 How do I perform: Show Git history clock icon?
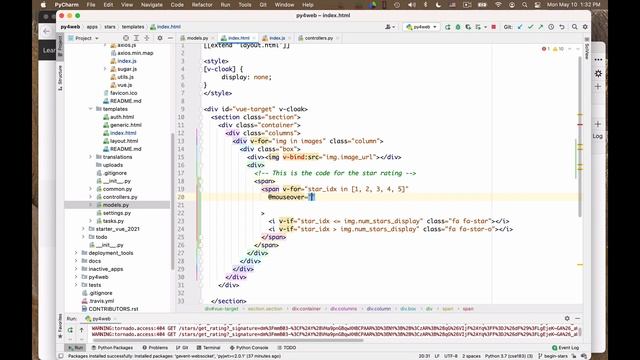[x=551, y=27]
